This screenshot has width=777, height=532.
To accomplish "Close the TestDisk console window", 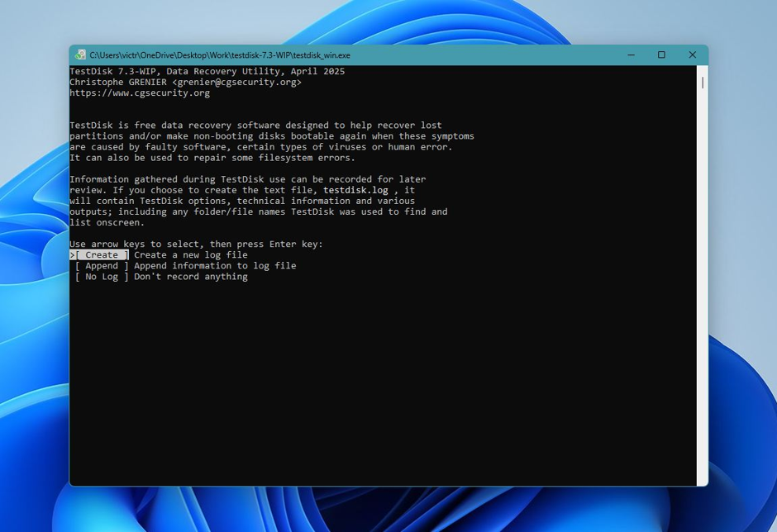I will click(692, 55).
